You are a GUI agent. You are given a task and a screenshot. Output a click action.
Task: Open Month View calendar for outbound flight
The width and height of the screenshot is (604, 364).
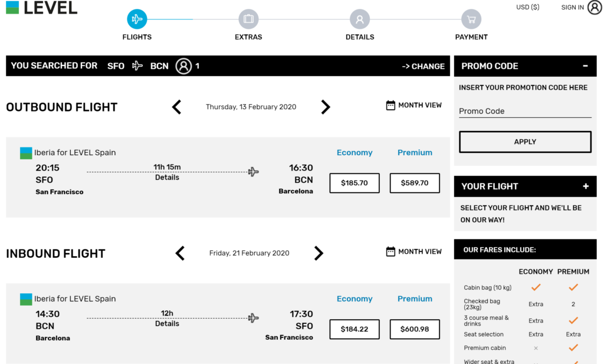click(413, 104)
